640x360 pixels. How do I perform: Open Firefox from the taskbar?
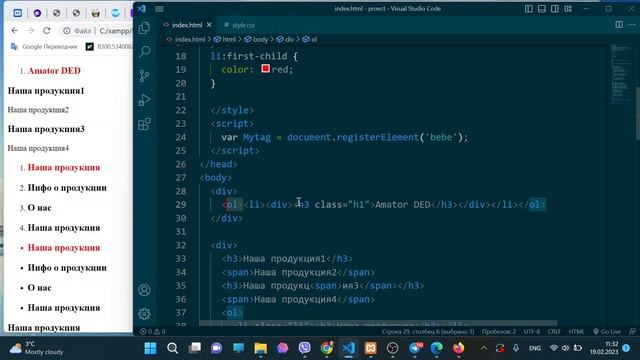459,348
